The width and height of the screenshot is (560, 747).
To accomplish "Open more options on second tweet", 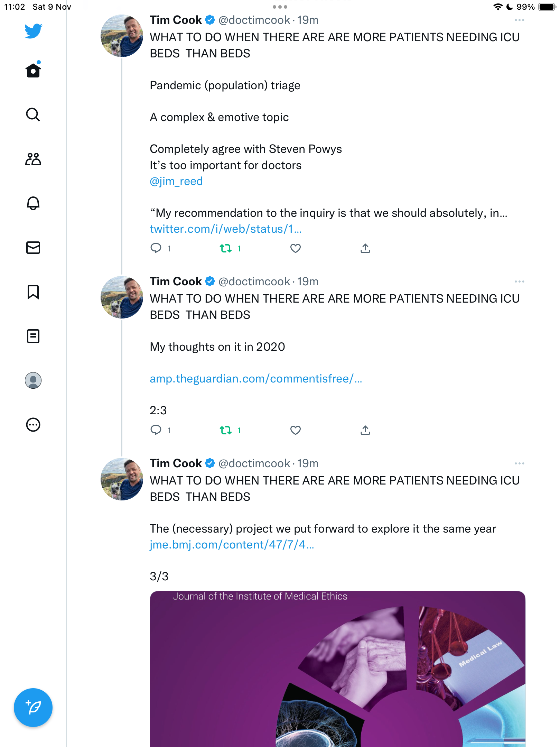I will pos(519,282).
